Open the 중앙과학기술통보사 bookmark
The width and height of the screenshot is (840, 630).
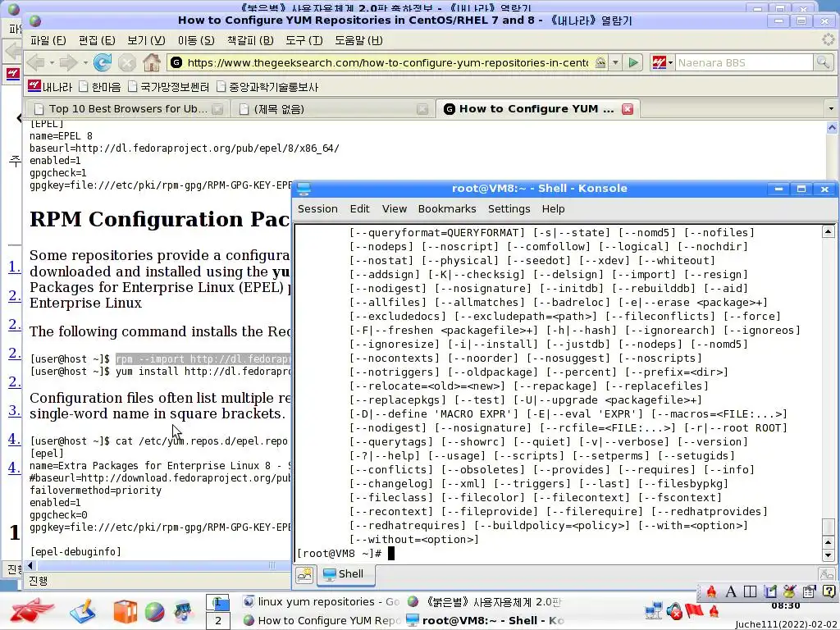(x=267, y=86)
